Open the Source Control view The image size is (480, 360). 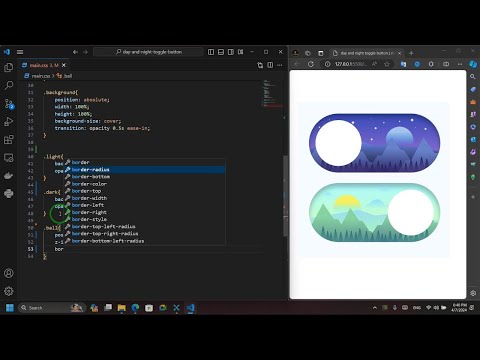[x=9, y=104]
